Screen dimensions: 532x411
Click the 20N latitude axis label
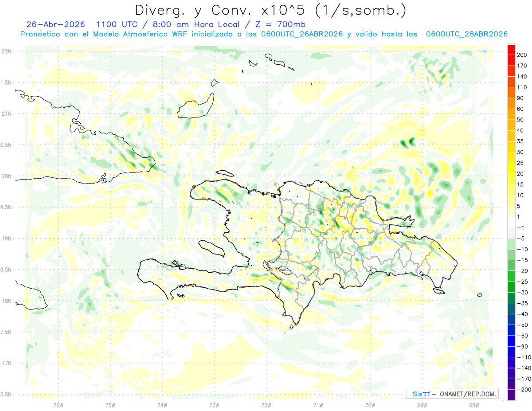pyautogui.click(x=7, y=176)
